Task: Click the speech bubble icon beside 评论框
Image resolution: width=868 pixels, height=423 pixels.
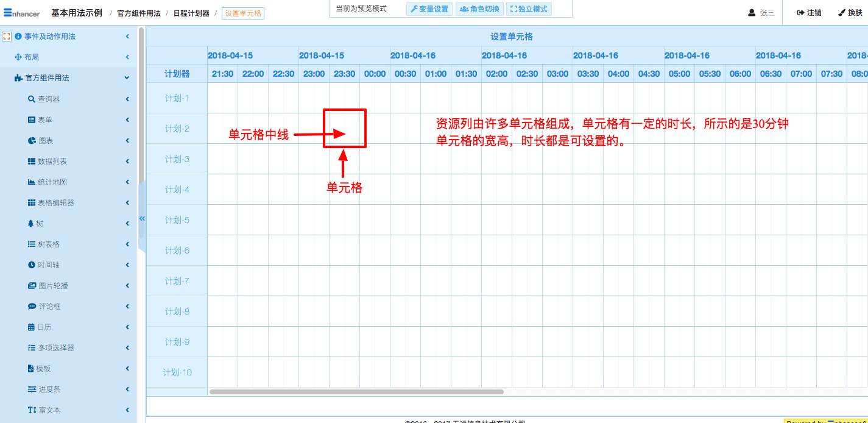Action: (32, 307)
